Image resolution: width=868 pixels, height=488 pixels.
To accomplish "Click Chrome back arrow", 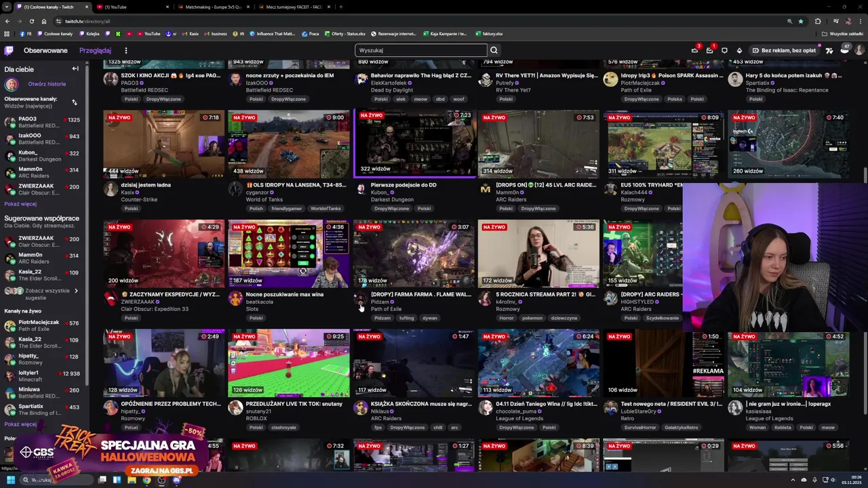I will pyautogui.click(x=7, y=21).
